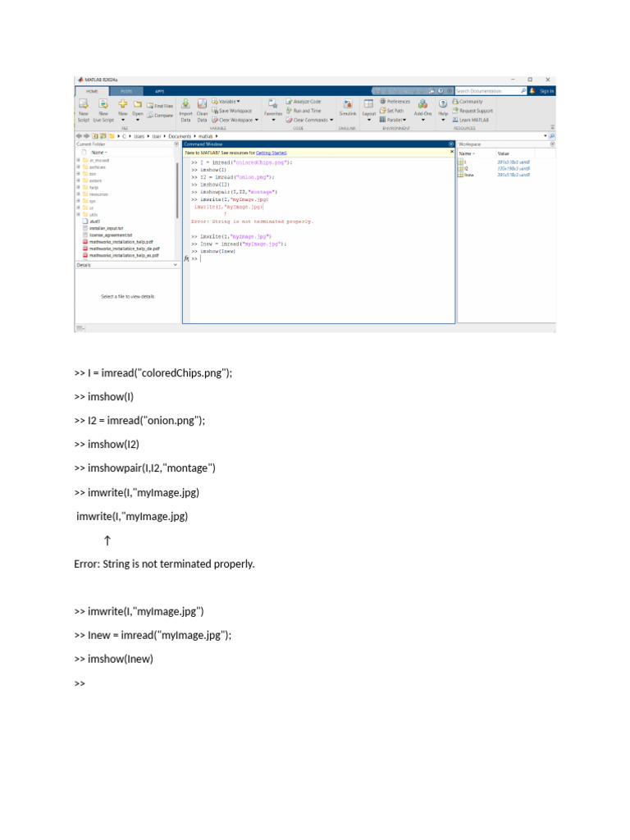Click the search magnifier in documentation box

pyautogui.click(x=523, y=91)
